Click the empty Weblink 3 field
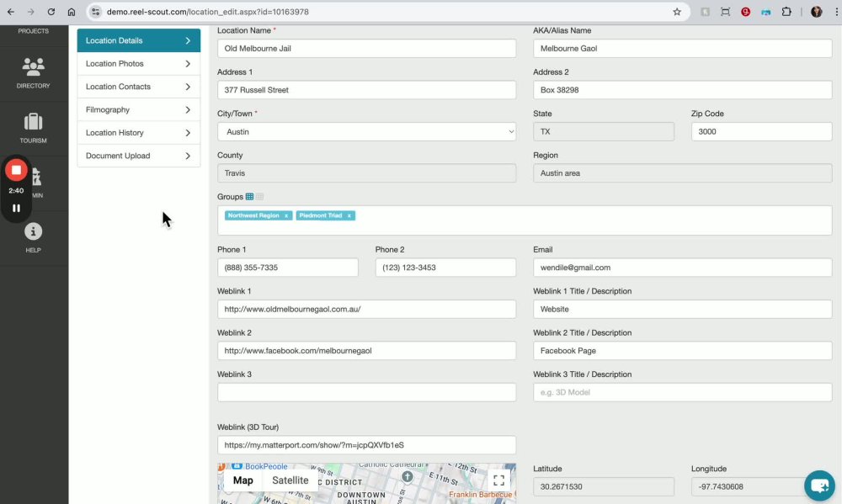The image size is (842, 504). pos(367,392)
